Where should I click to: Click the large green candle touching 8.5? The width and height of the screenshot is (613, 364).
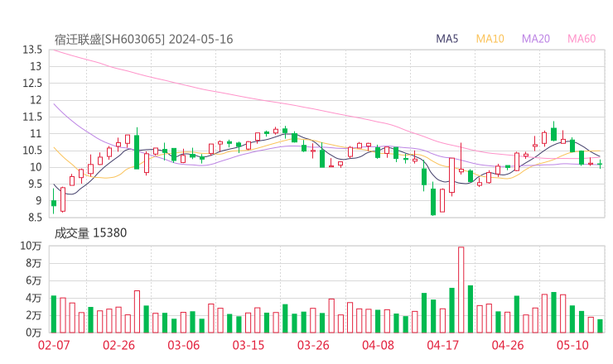tap(433, 201)
